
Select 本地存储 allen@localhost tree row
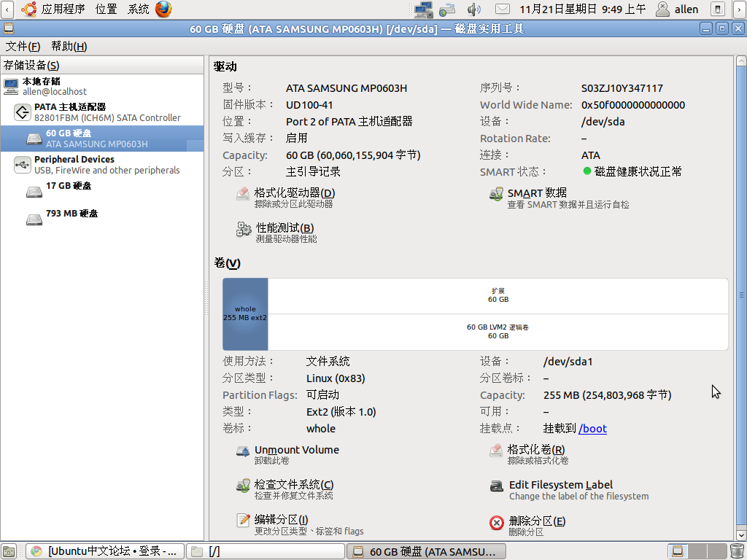point(102,87)
